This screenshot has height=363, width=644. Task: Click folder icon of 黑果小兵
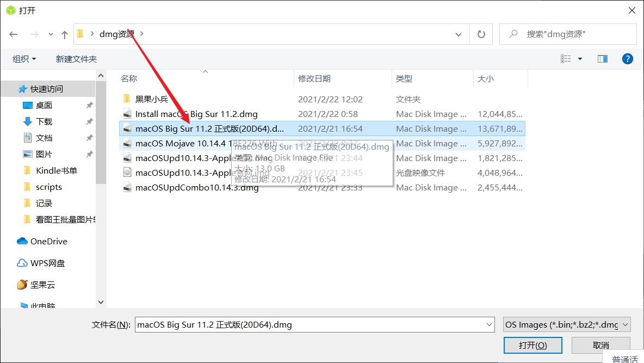pyautogui.click(x=127, y=99)
